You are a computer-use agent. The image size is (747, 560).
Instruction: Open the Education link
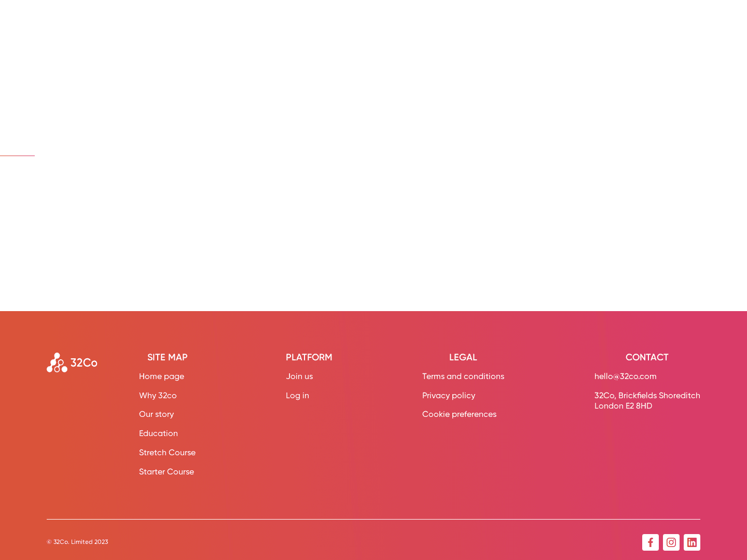click(x=158, y=433)
